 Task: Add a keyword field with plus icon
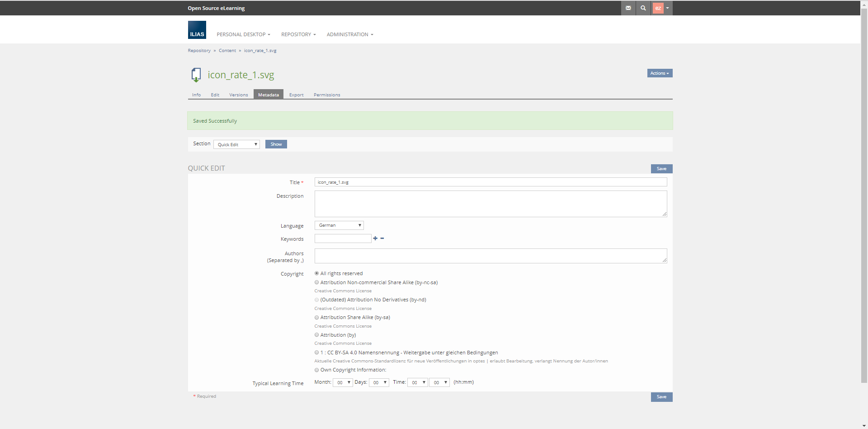[375, 238]
